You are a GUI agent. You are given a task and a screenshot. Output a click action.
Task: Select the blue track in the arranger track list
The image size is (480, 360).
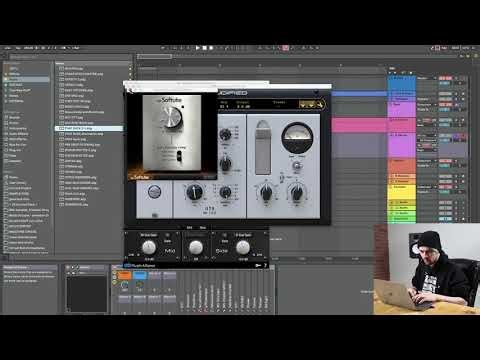coord(402,83)
